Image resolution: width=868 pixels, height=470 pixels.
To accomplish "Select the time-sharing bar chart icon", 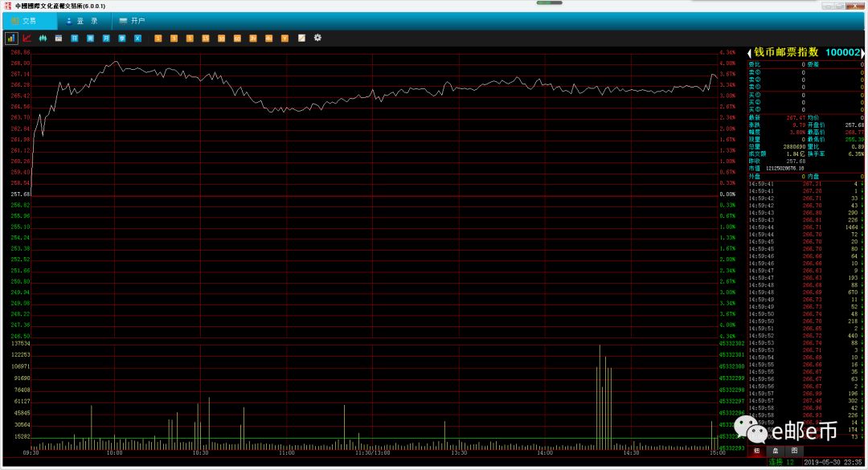I will point(11,39).
